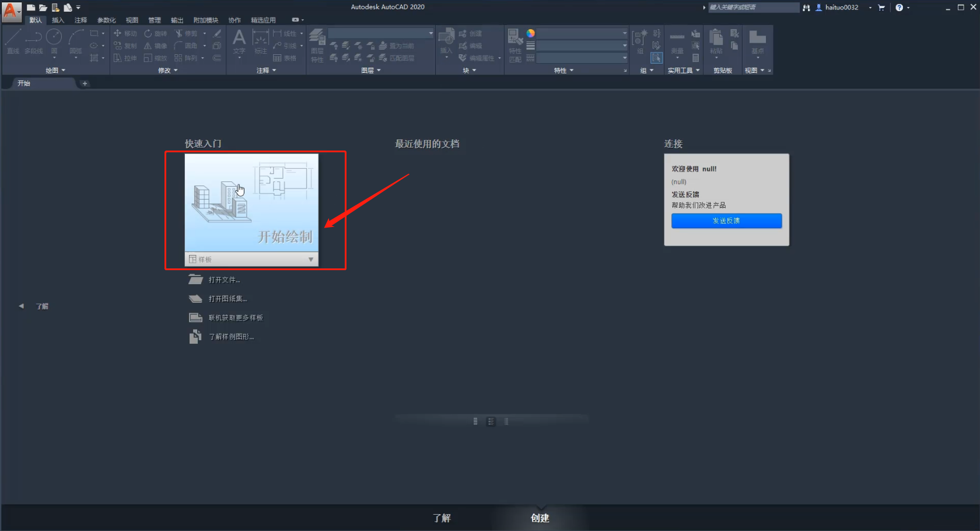Click the New file icon in quick access toolbar
980x531 pixels.
click(x=31, y=8)
